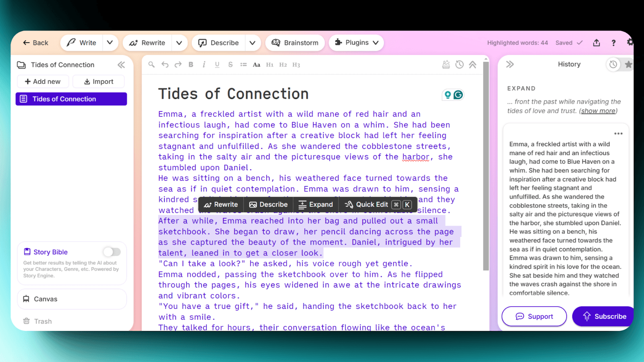The image size is (644, 362).
Task: Click the Highlighted words: 44 counter
Action: tap(517, 43)
